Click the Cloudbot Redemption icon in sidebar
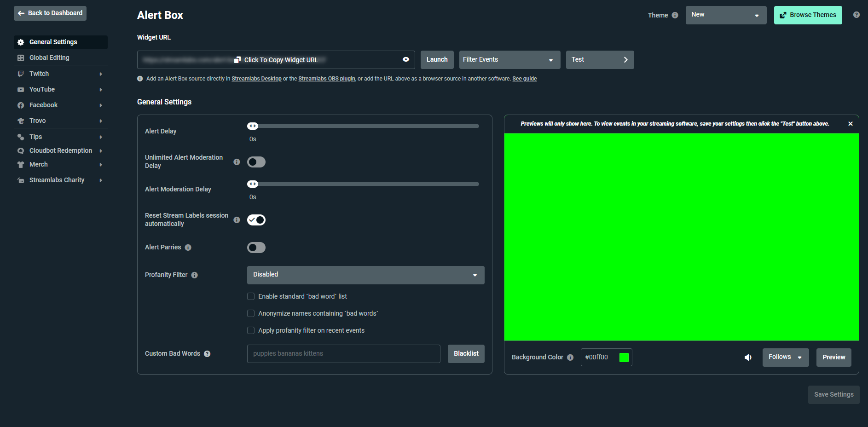The width and height of the screenshot is (868, 427). point(21,151)
